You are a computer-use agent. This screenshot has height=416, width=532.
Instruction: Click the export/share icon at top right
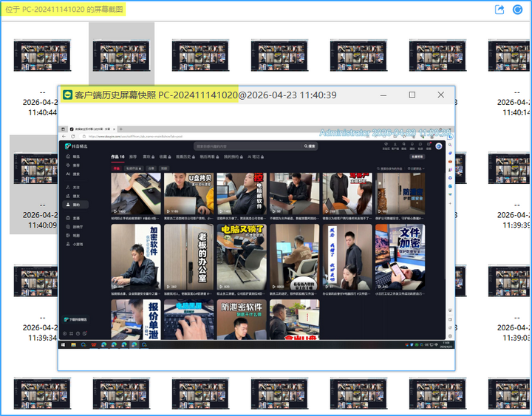point(499,10)
